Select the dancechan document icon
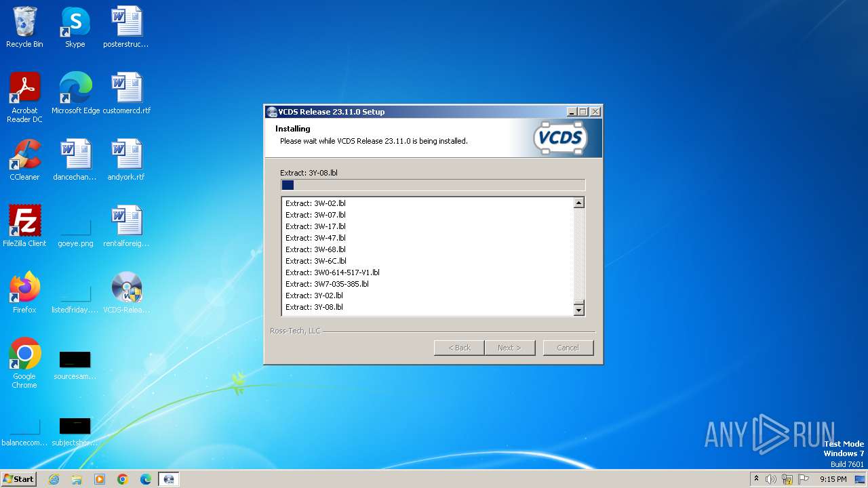Viewport: 868px width, 488px height. (75, 160)
